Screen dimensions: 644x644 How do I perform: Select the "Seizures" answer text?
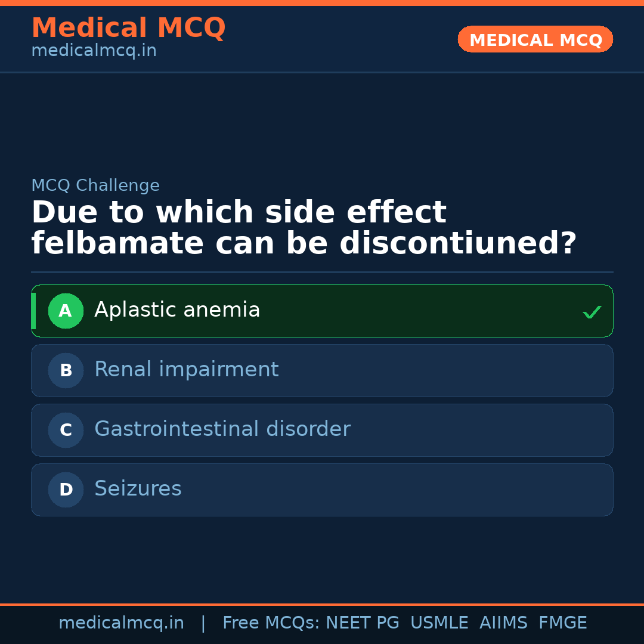coord(138,489)
